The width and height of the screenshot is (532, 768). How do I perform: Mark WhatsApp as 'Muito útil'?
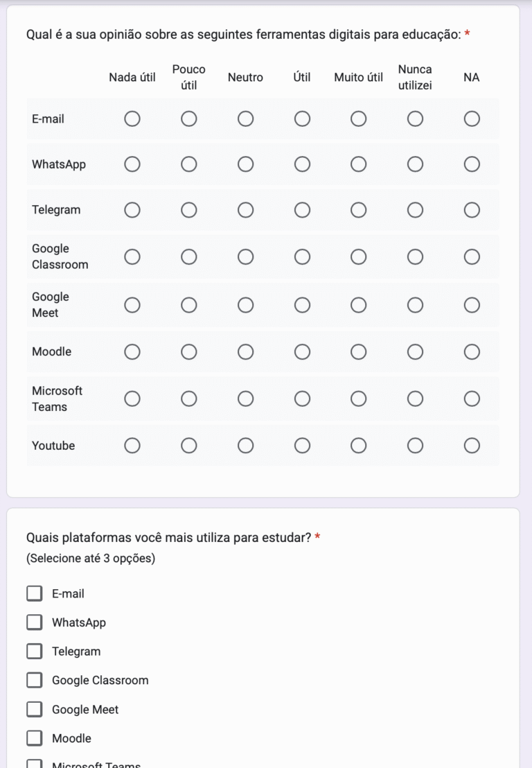358,164
